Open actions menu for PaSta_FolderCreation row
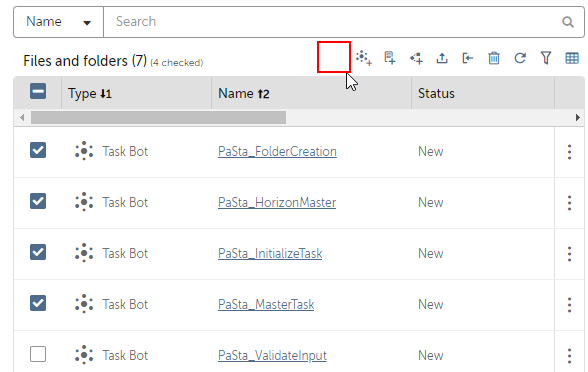The image size is (588, 372). [569, 152]
